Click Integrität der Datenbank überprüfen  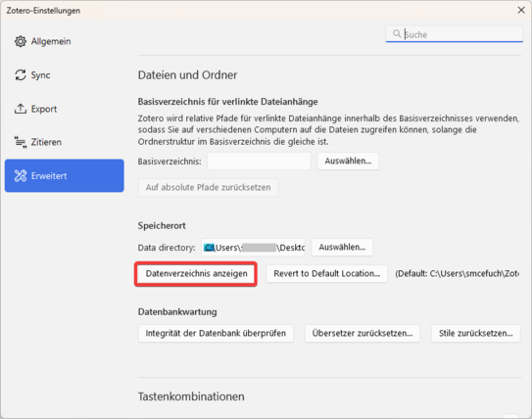pyautogui.click(x=216, y=334)
